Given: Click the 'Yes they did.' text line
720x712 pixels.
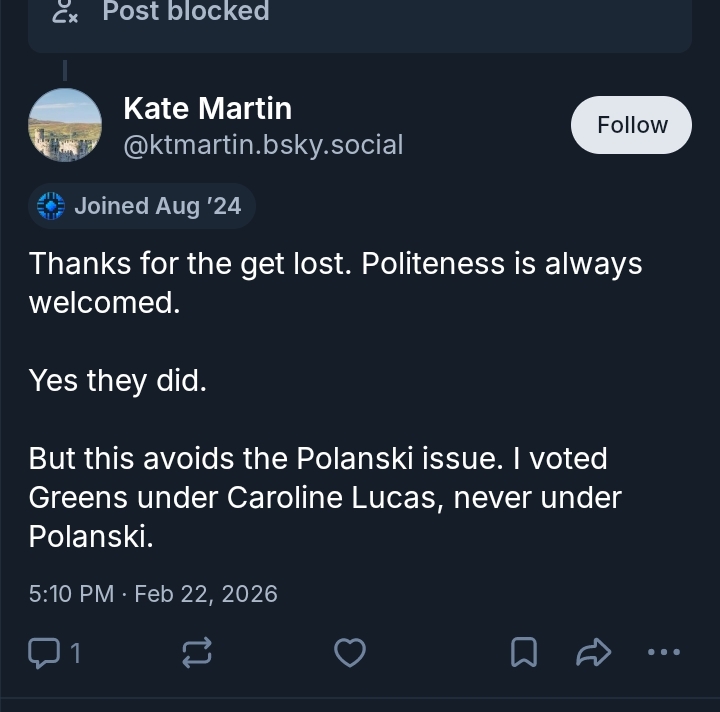Looking at the screenshot, I should [117, 380].
